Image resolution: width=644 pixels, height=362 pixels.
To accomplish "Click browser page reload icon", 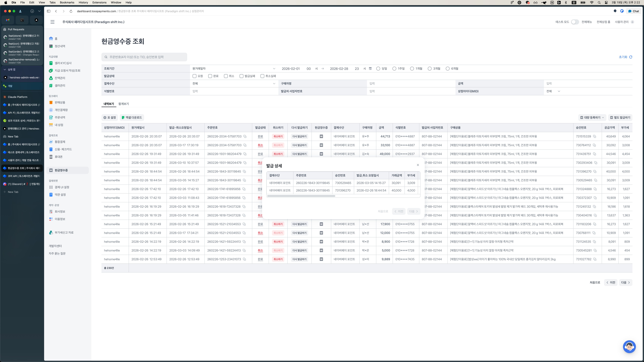I will tap(71, 11).
